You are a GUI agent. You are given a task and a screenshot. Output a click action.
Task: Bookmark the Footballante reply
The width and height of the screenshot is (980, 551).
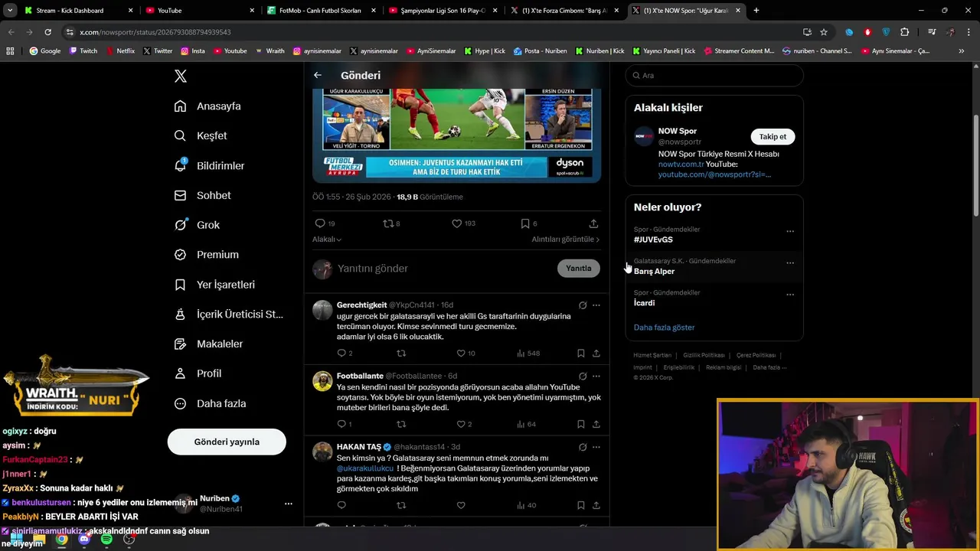click(581, 424)
